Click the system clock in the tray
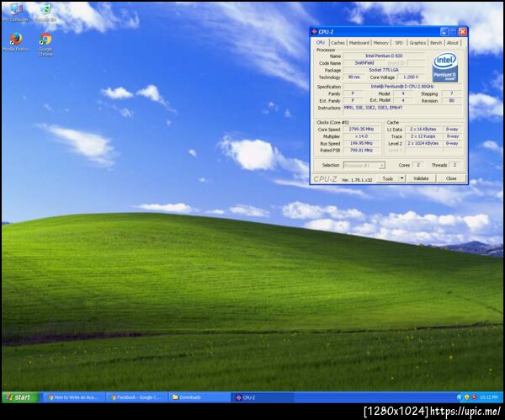The width and height of the screenshot is (505, 420). 488,397
